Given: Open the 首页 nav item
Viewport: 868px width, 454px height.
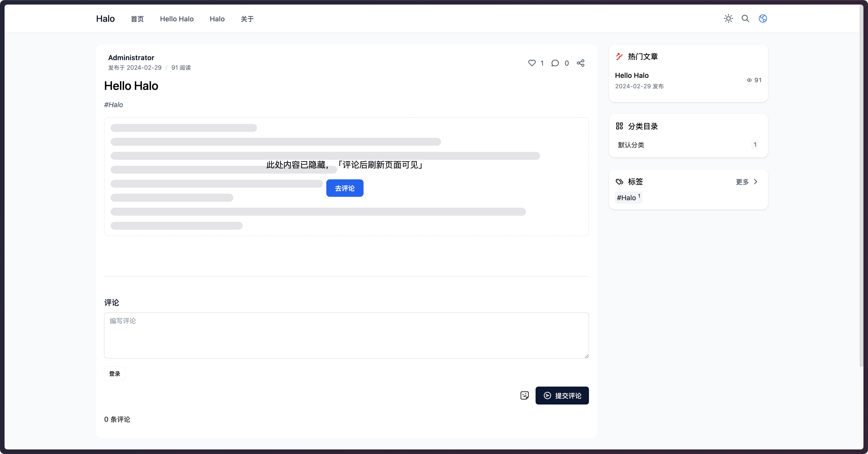Looking at the screenshot, I should pos(137,19).
